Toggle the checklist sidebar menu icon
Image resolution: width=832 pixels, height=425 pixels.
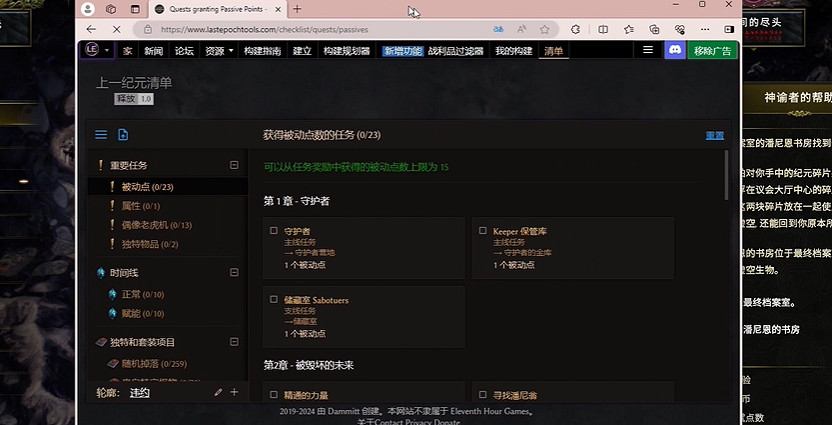click(101, 135)
